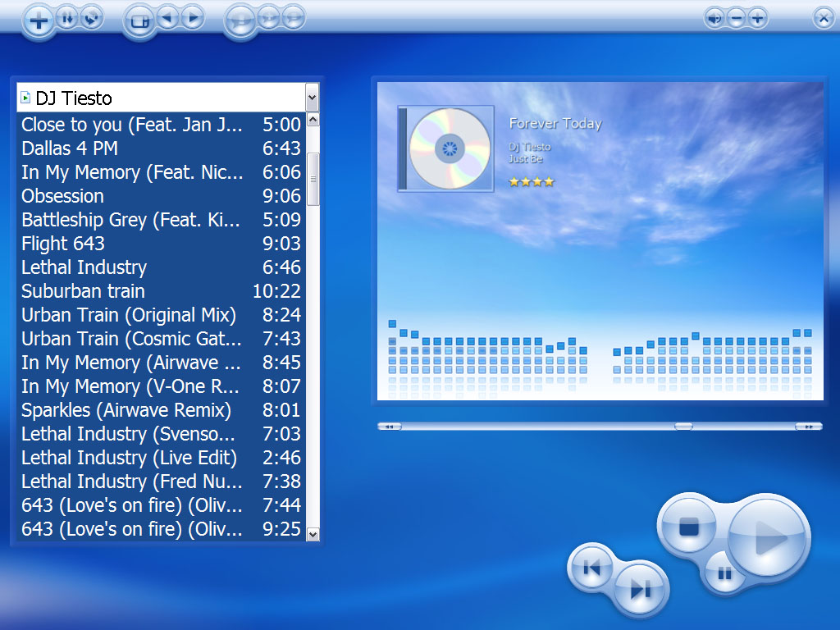Screen dimensions: 840x630
Task: Click the playlist dropdown arrow
Action: pyautogui.click(x=311, y=97)
